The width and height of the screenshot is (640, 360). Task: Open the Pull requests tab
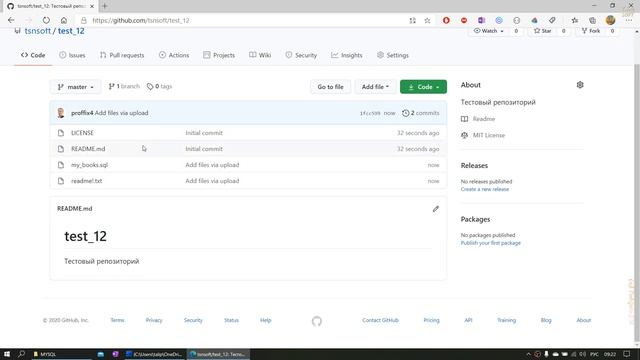pyautogui.click(x=122, y=55)
